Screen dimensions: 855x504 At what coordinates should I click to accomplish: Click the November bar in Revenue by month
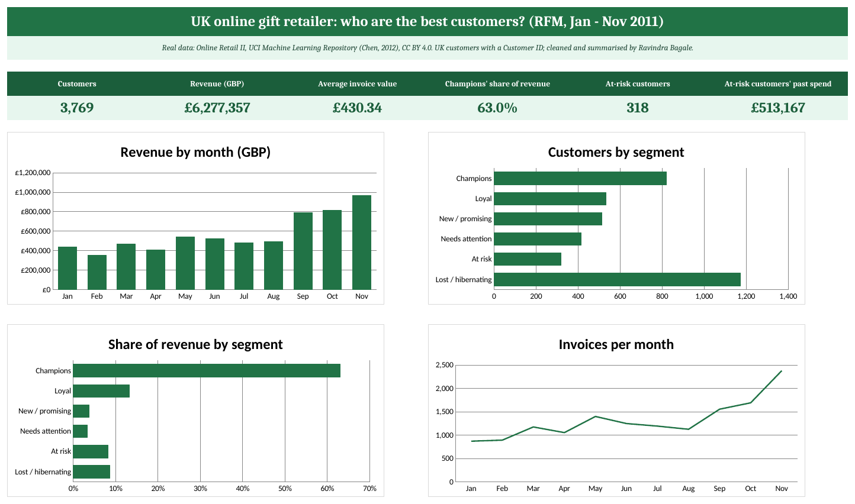[362, 243]
